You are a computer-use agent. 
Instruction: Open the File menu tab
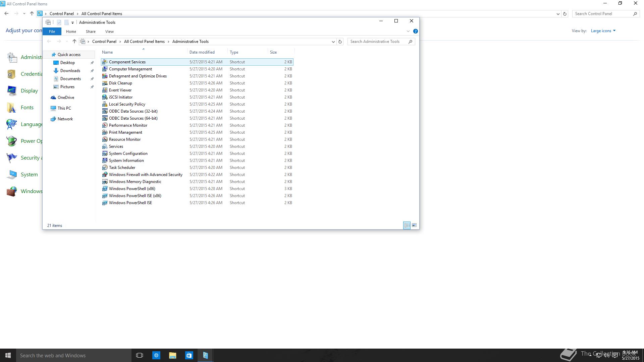tap(52, 32)
